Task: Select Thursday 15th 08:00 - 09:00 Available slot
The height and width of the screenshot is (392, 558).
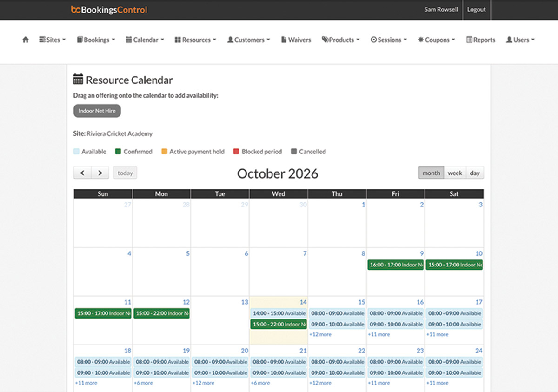Action: click(x=337, y=313)
